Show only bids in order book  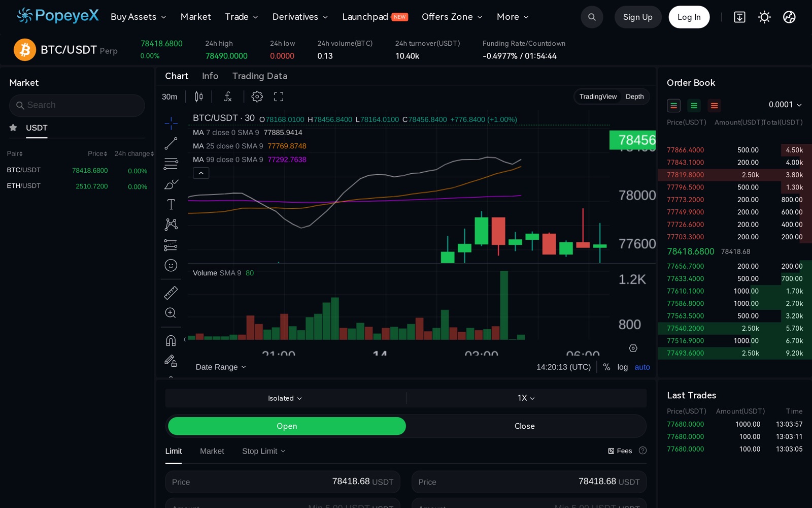(694, 106)
